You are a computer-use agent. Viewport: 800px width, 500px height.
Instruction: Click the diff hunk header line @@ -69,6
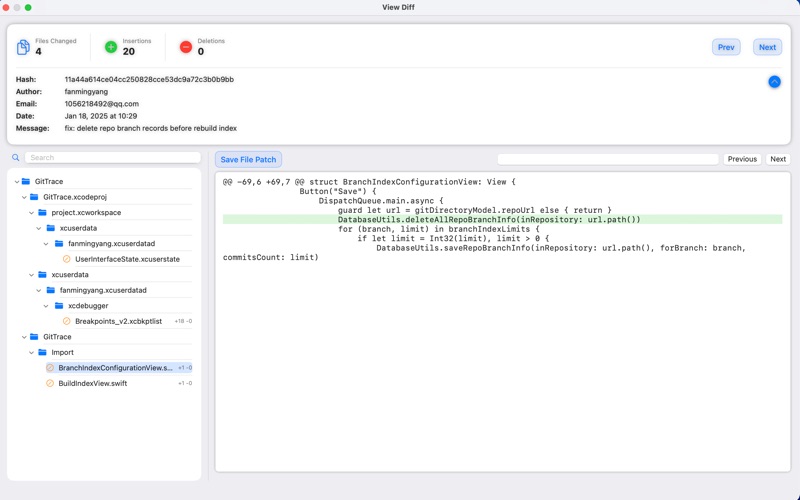(x=369, y=182)
